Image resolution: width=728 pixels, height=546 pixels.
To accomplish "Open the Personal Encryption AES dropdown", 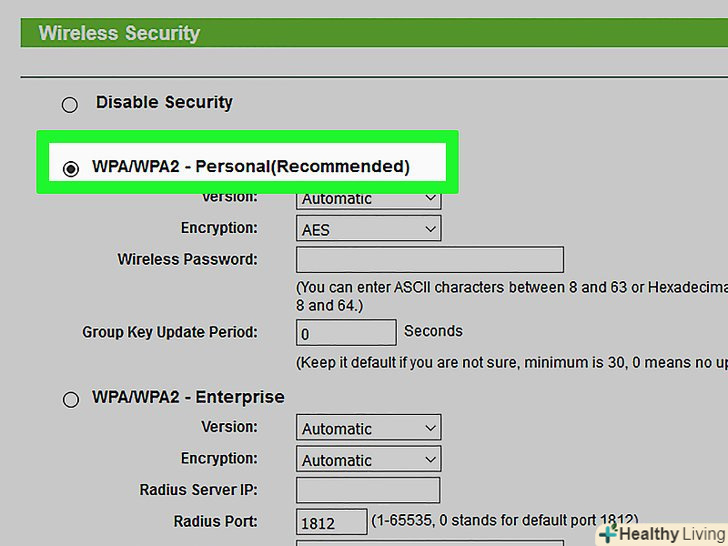I will (x=368, y=229).
